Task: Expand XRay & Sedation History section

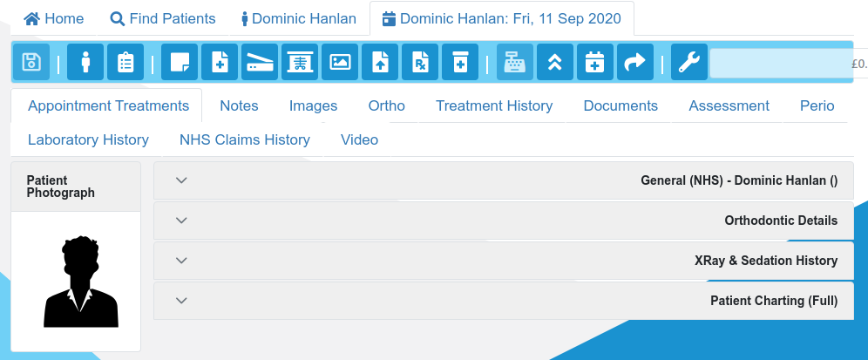Action: (503, 261)
